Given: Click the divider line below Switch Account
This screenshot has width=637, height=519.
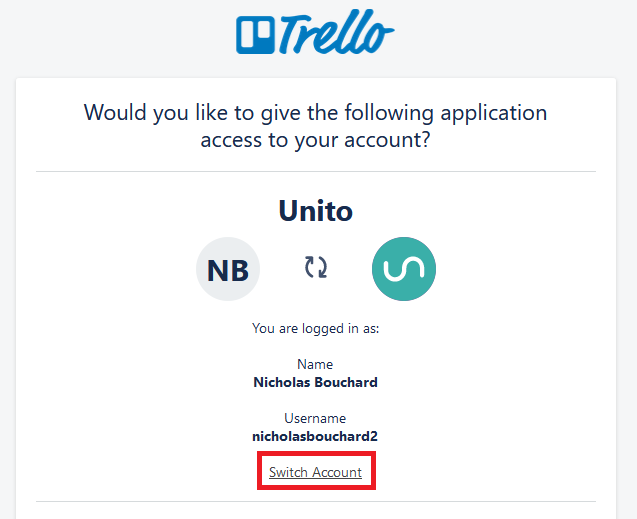Looking at the screenshot, I should [x=316, y=502].
